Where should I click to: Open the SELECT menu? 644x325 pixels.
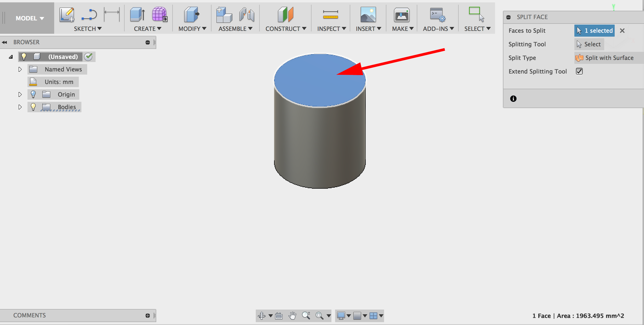478,29
